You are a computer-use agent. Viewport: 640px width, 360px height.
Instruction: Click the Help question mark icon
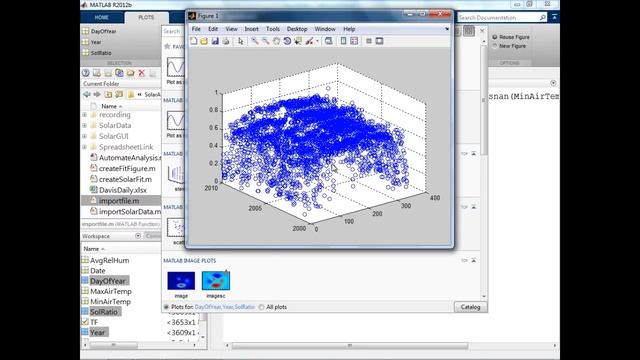tap(86, 73)
